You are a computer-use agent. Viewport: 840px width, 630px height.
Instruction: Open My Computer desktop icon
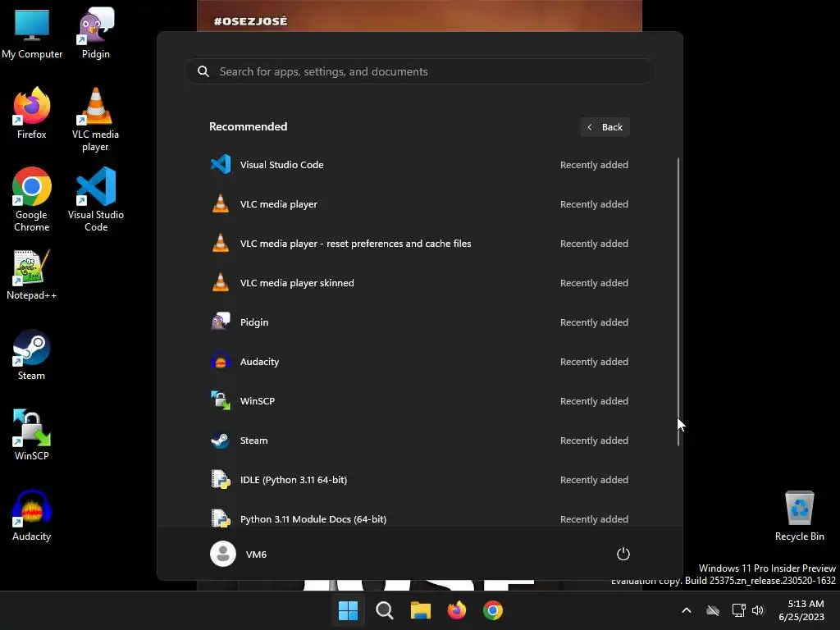(32, 33)
